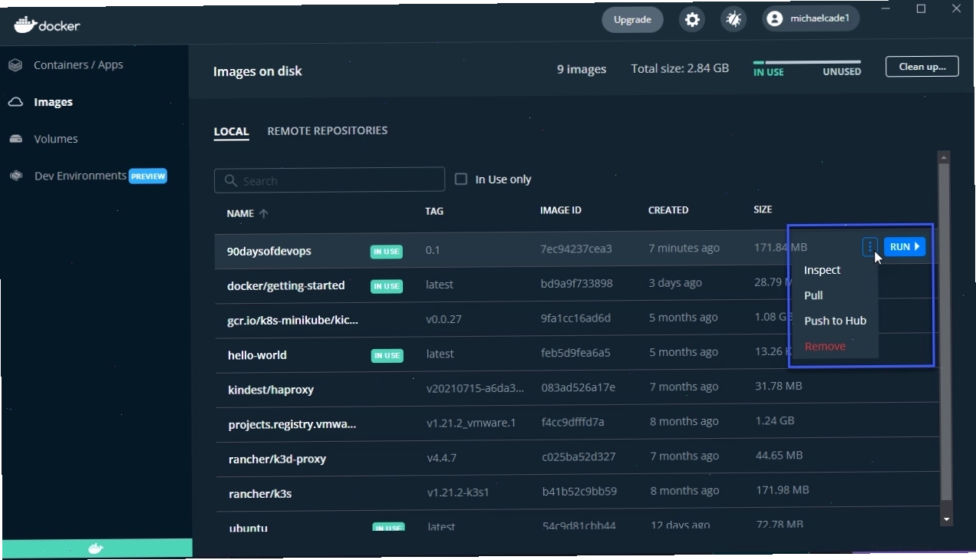Click the scrollbar down arrow in the list
This screenshot has height=560, width=976.
pos(945,519)
